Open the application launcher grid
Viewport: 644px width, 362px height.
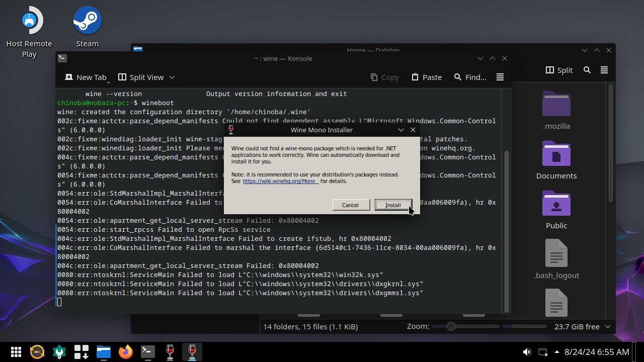tap(16, 352)
